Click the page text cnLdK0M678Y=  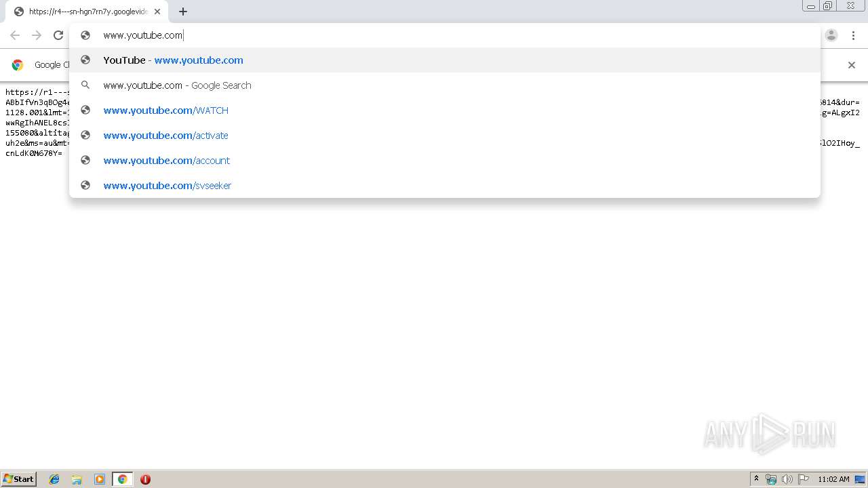34,153
